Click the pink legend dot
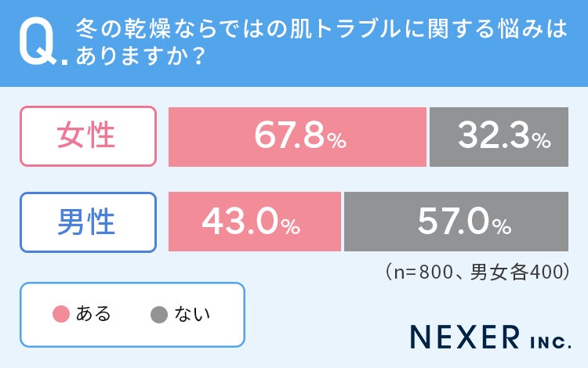588x368 pixels. click(61, 315)
